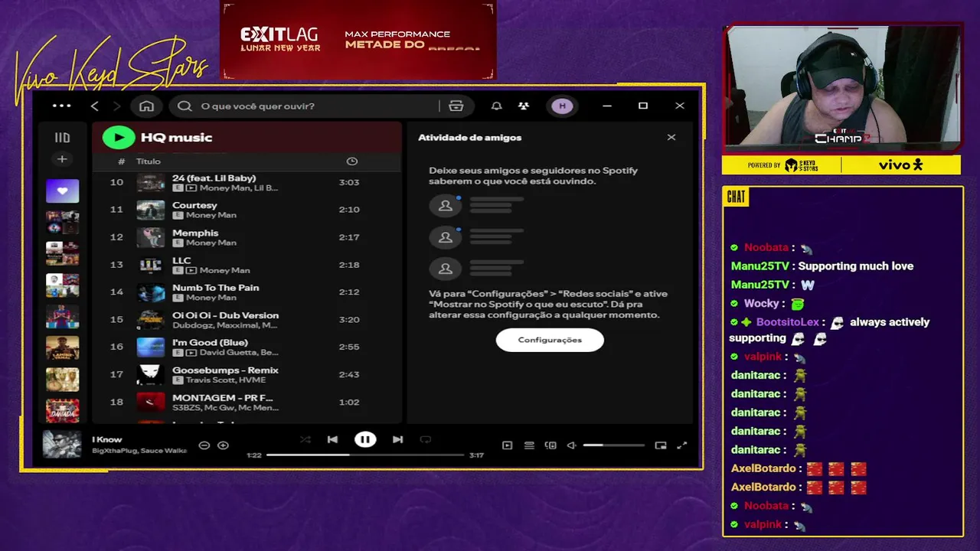This screenshot has height=551, width=980.
Task: Click the volume slider
Action: [614, 445]
